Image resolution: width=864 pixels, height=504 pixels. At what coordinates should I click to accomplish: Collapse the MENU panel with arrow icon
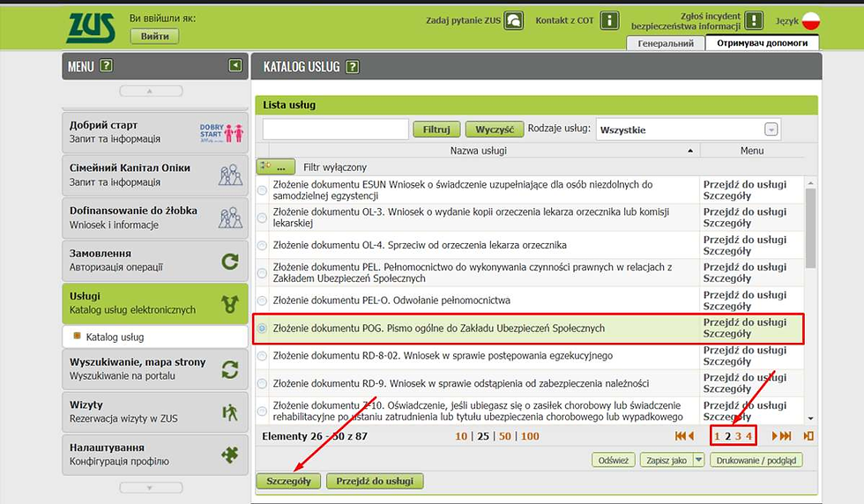click(235, 65)
